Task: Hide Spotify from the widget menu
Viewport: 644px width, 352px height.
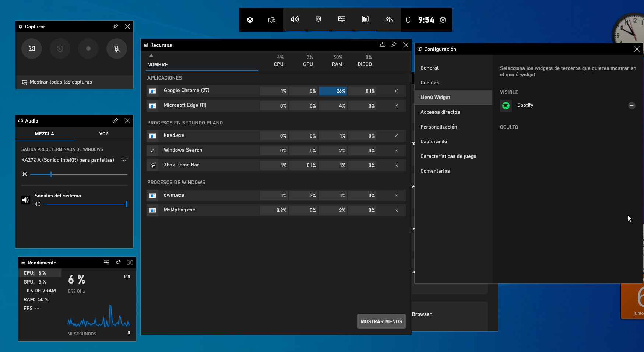Action: (631, 106)
